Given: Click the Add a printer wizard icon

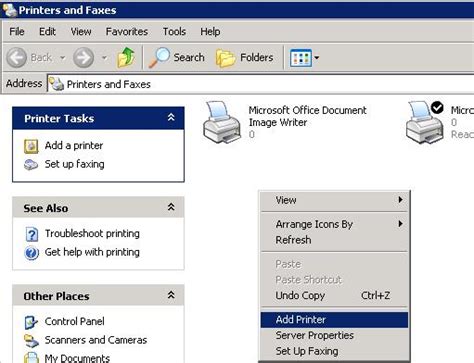Looking at the screenshot, I should [31, 146].
